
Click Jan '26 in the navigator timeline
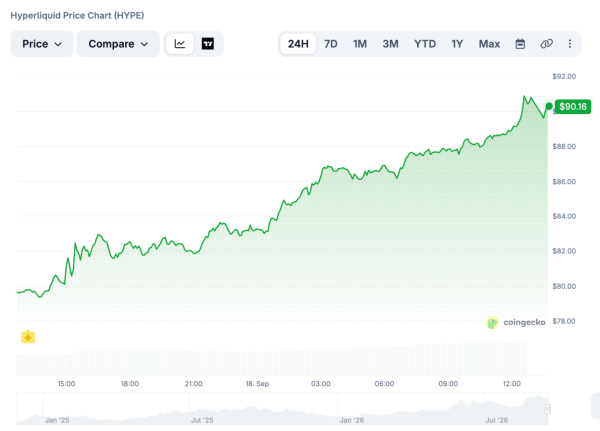[x=352, y=420]
